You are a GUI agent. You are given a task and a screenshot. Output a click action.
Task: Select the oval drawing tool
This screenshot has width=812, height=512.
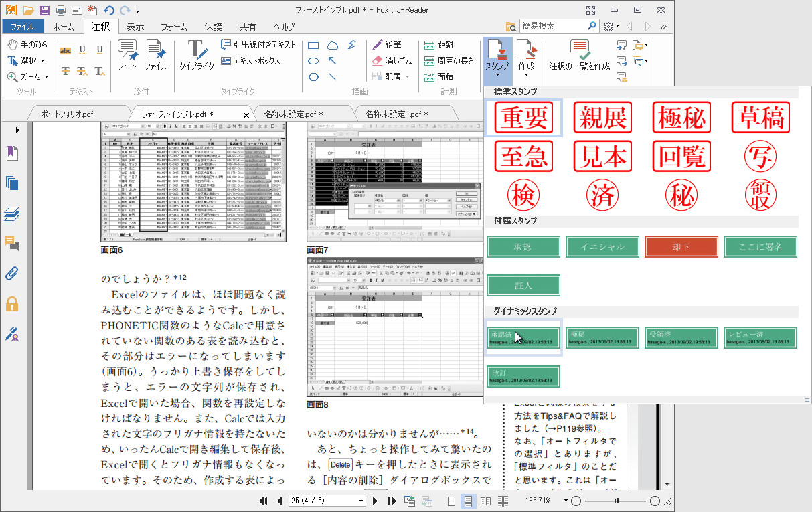[x=313, y=61]
